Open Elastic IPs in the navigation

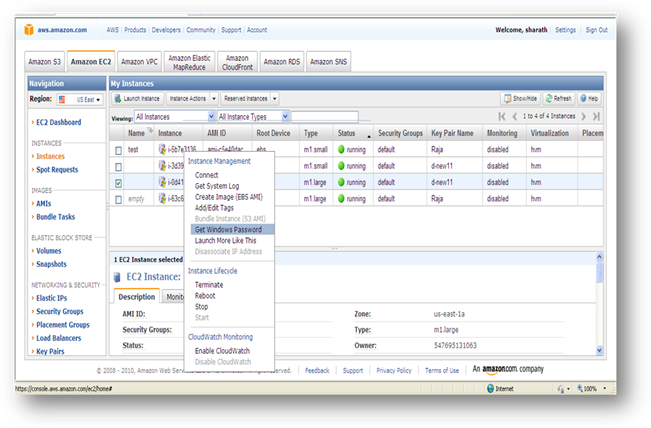tap(51, 298)
